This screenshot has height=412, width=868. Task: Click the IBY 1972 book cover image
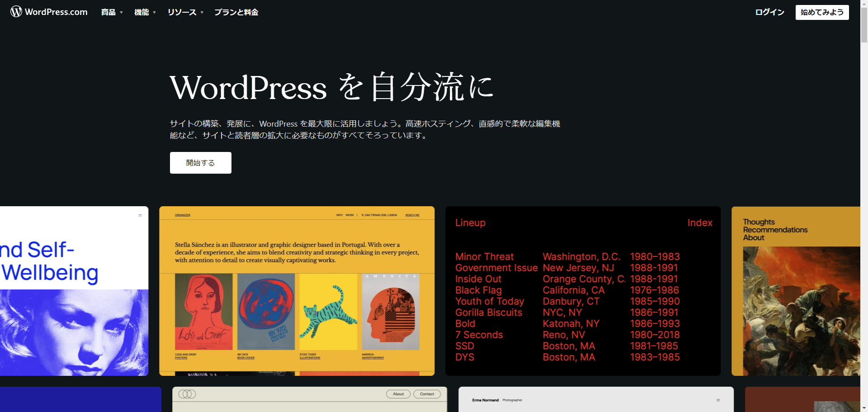(x=266, y=312)
